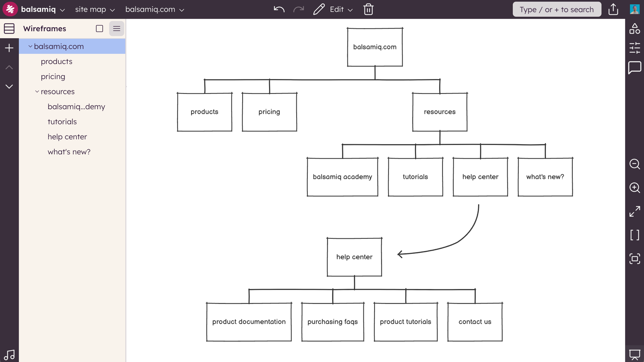This screenshot has width=644, height=362.
Task: Toggle the wireframes navigator panel icon
Action: click(9, 29)
